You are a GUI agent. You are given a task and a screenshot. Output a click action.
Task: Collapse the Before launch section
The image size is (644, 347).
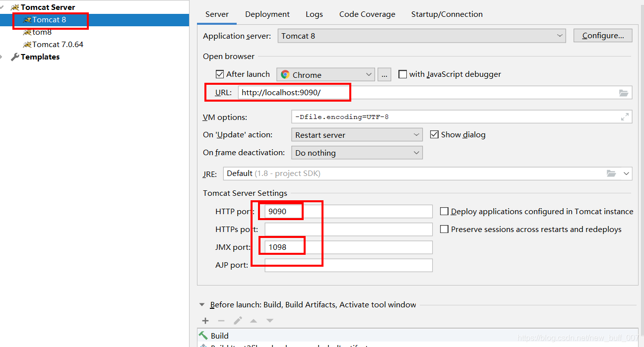point(202,305)
